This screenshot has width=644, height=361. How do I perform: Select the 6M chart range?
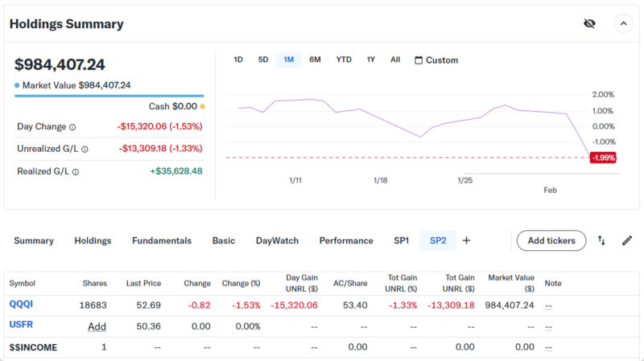[315, 59]
